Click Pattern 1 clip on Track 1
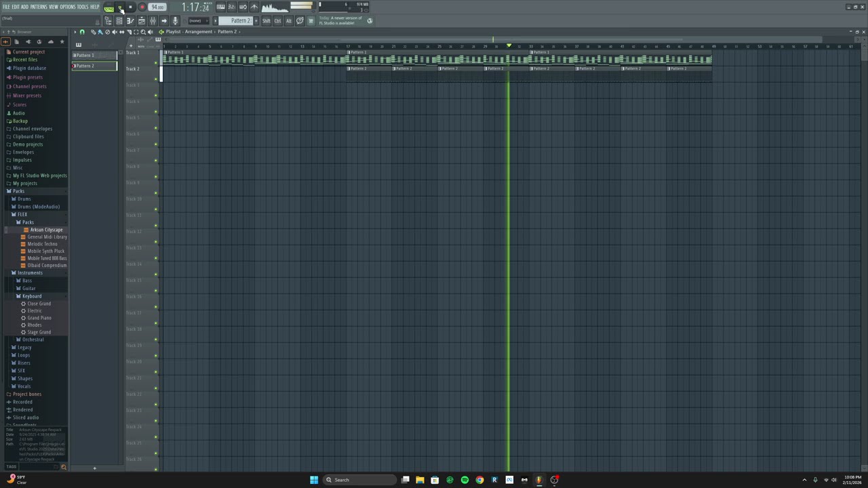868x488 pixels. (x=254, y=58)
